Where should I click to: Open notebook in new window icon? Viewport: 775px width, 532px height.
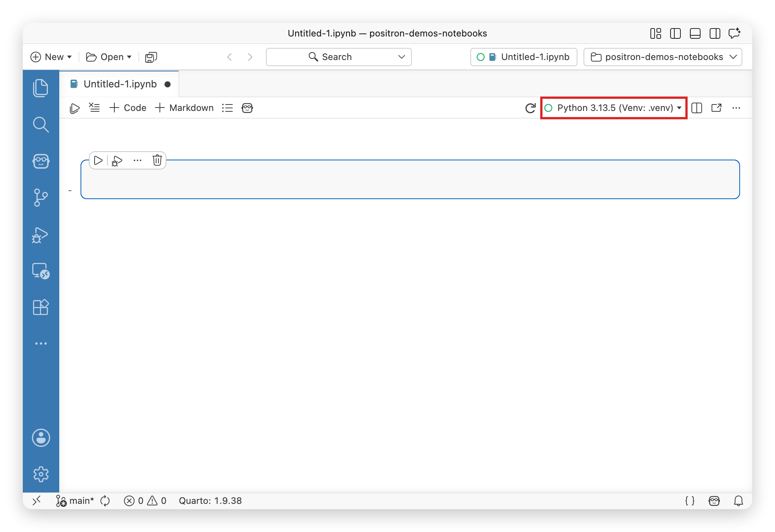[716, 108]
